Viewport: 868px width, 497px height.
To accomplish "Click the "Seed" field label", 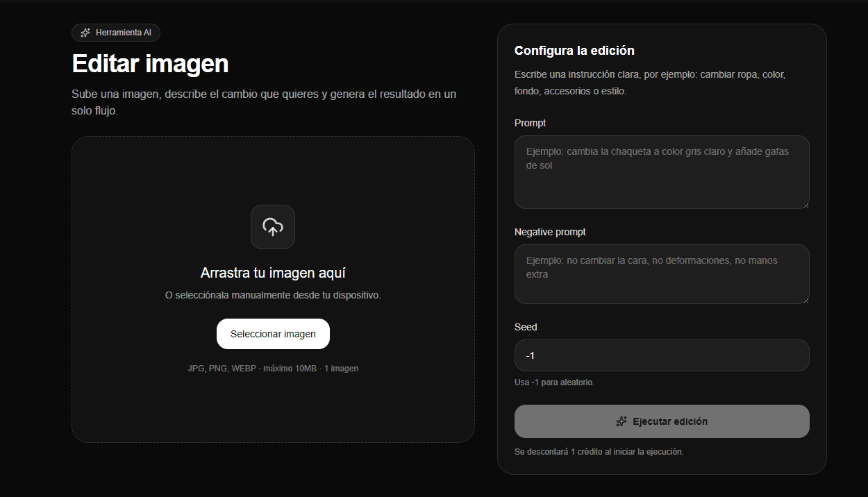I will (526, 327).
